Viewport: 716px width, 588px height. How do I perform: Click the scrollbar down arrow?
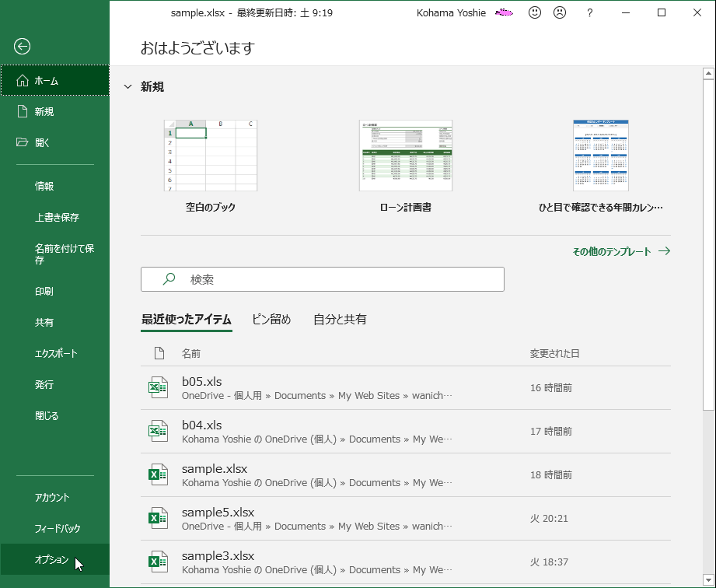708,580
